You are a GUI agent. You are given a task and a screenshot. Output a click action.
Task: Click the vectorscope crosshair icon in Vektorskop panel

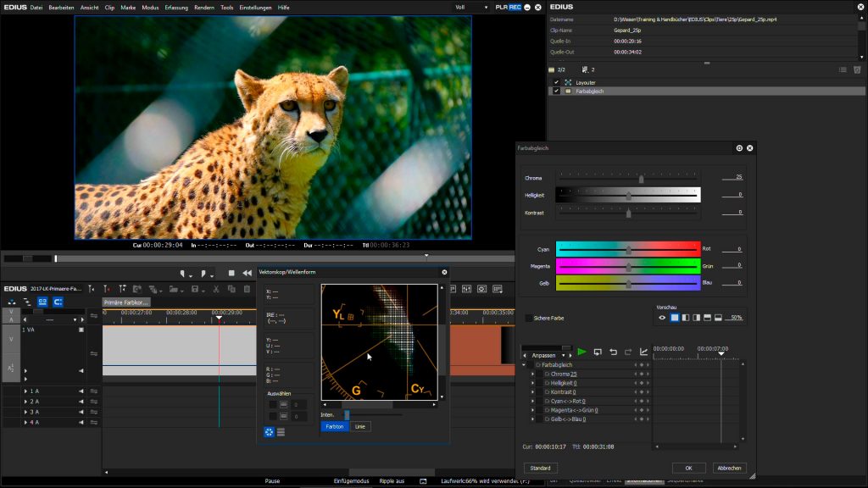click(x=270, y=430)
